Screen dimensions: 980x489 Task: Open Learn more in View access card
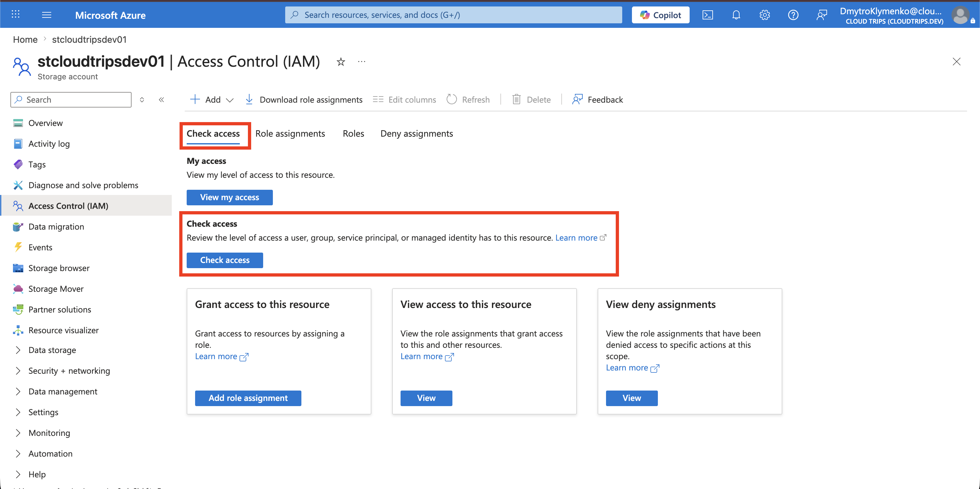tap(427, 357)
